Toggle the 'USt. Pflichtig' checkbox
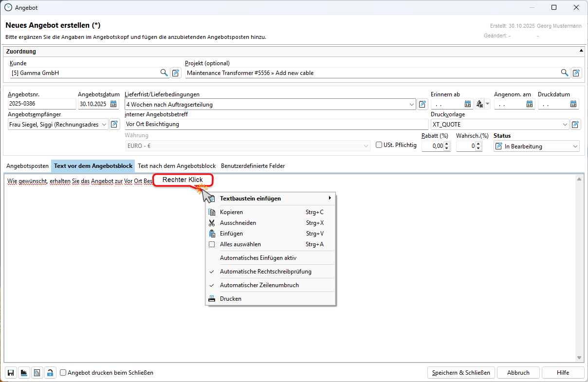The image size is (588, 382). point(379,145)
